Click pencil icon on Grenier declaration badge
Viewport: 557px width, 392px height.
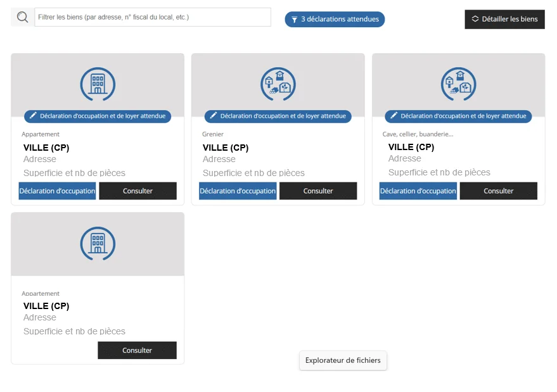[x=214, y=116]
